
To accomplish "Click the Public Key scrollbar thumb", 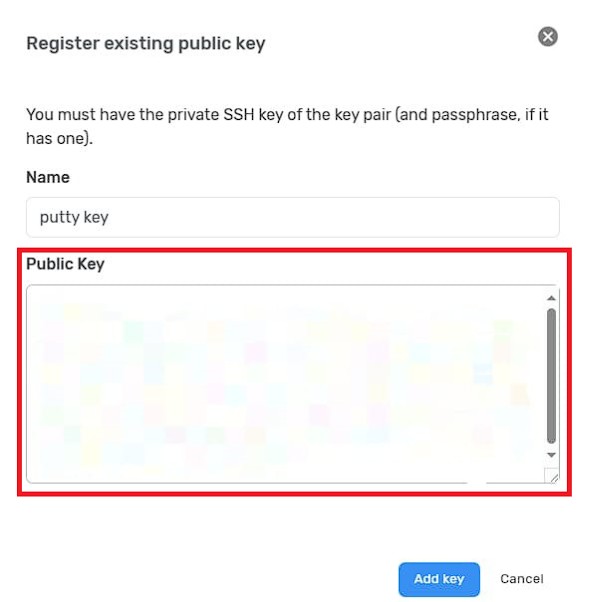I will (x=551, y=376).
